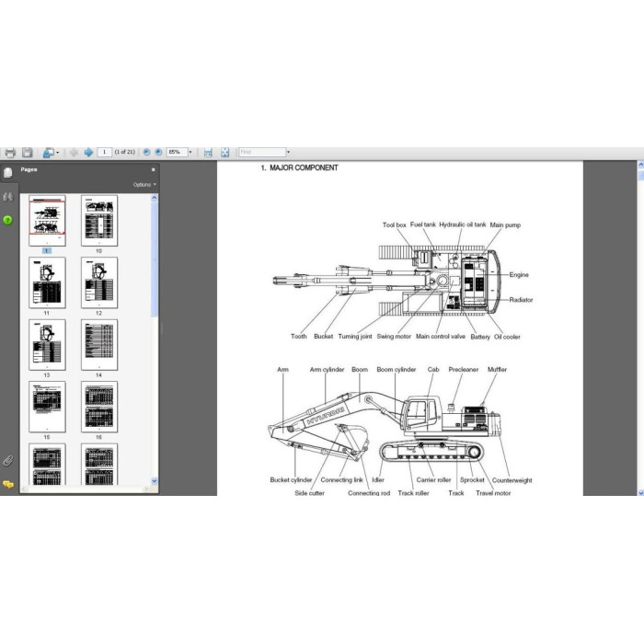This screenshot has width=644, height=644.
Task: Select the page 13 thumbnail
Action: 47,345
